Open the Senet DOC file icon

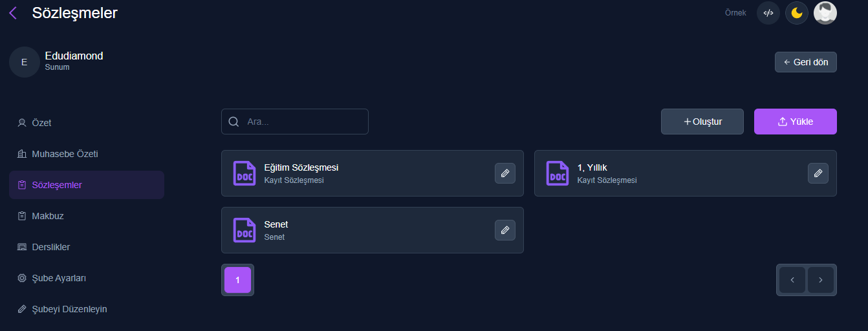point(244,230)
